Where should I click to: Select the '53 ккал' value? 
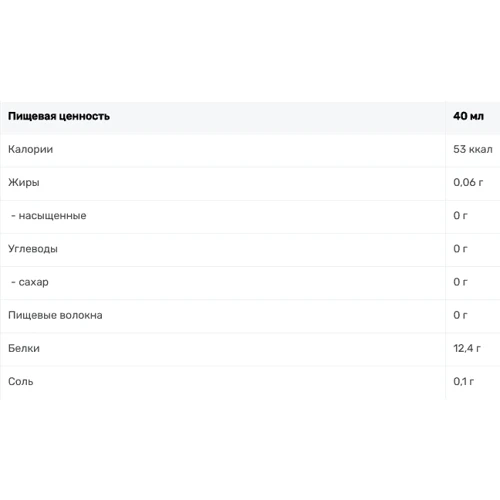tap(473, 149)
